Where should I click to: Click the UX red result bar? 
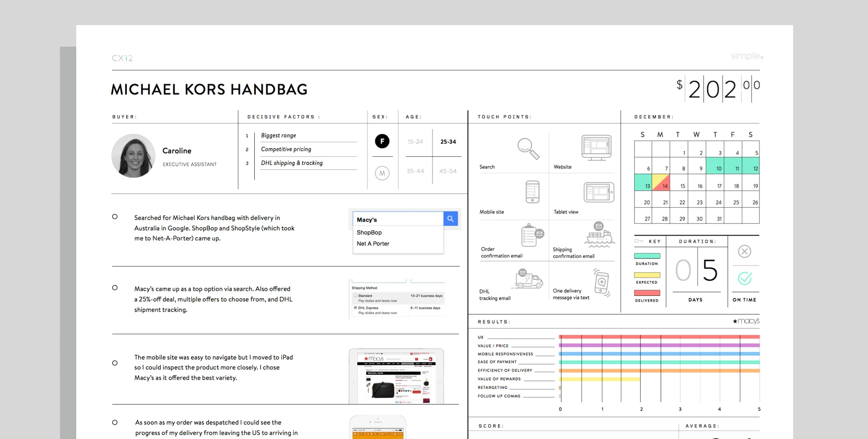pyautogui.click(x=660, y=337)
